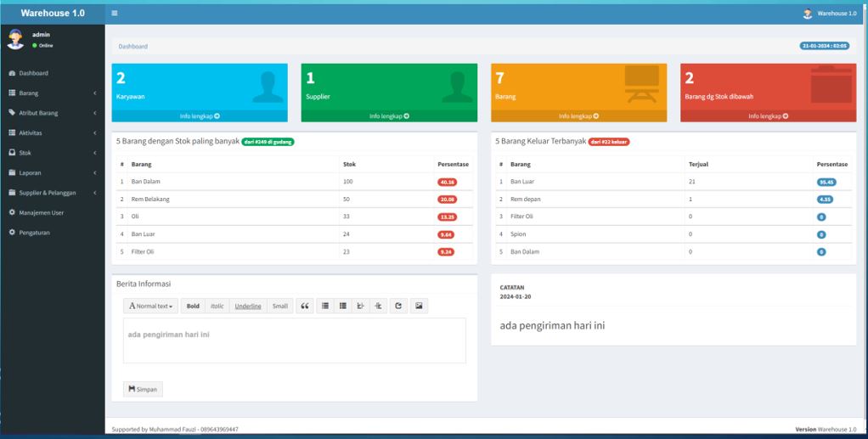
Task: Expand the Laporan sidebar menu
Action: pos(51,173)
